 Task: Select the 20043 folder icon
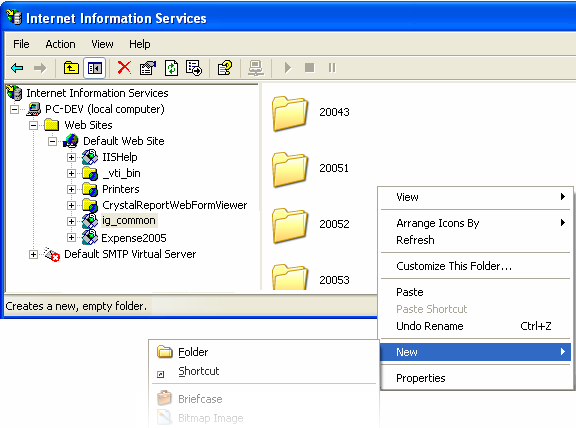tap(289, 113)
